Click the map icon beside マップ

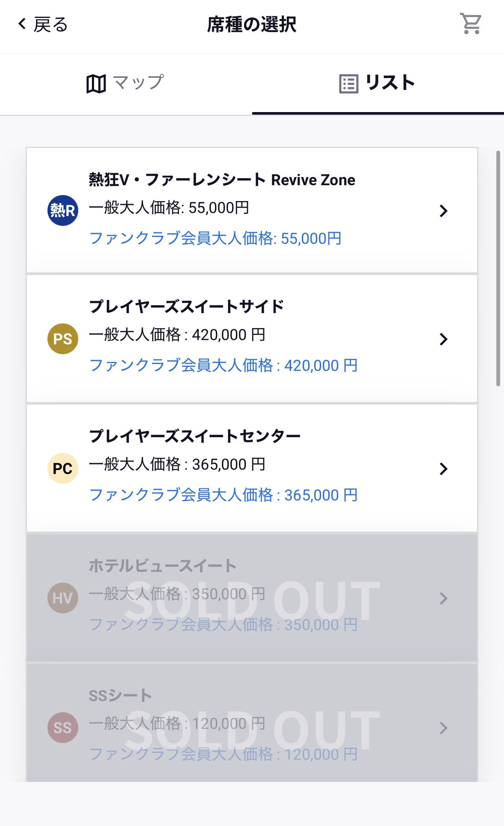pos(96,83)
